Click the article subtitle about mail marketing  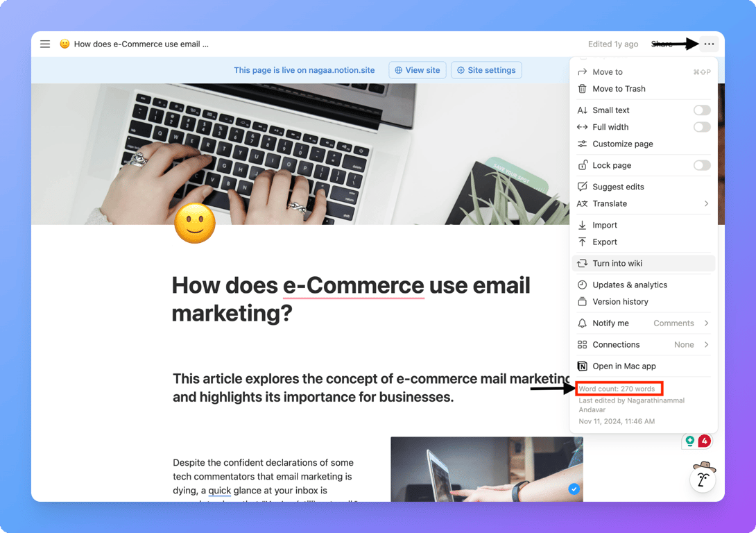[370, 388]
